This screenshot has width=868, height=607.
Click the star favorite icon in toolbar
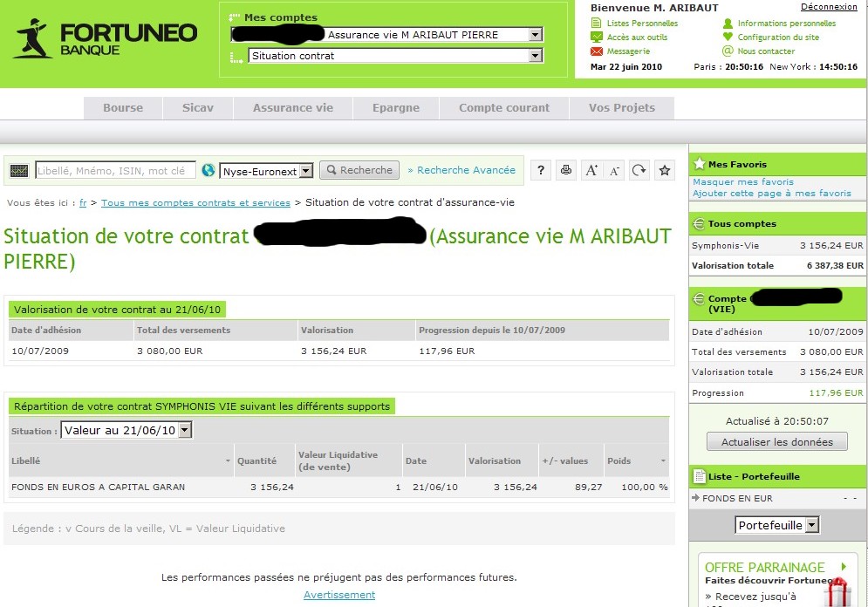(665, 170)
